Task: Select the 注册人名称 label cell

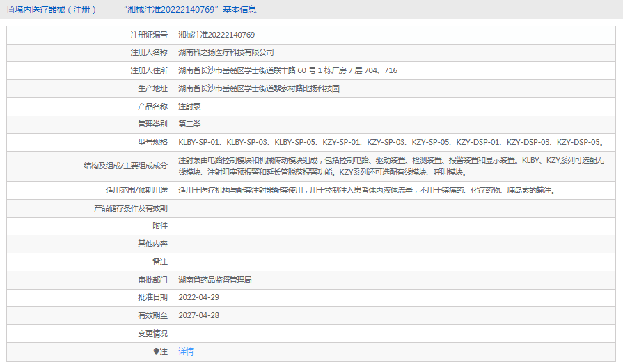Action: (x=90, y=52)
